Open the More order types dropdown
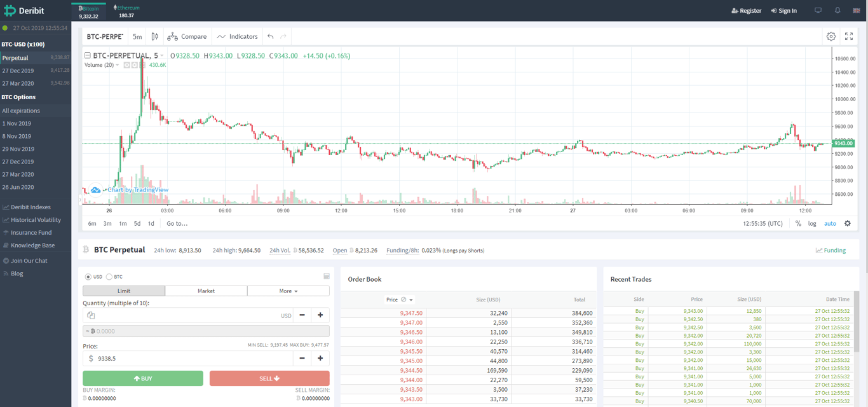This screenshot has width=868, height=407. point(288,290)
